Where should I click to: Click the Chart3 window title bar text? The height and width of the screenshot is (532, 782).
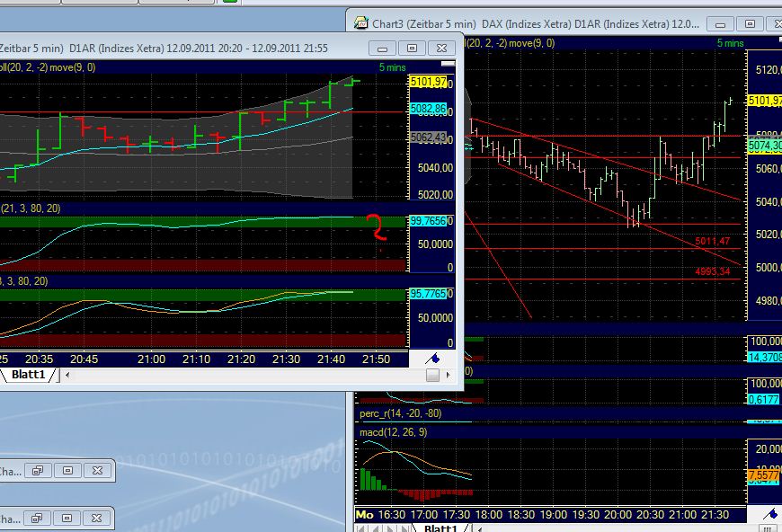coord(536,24)
